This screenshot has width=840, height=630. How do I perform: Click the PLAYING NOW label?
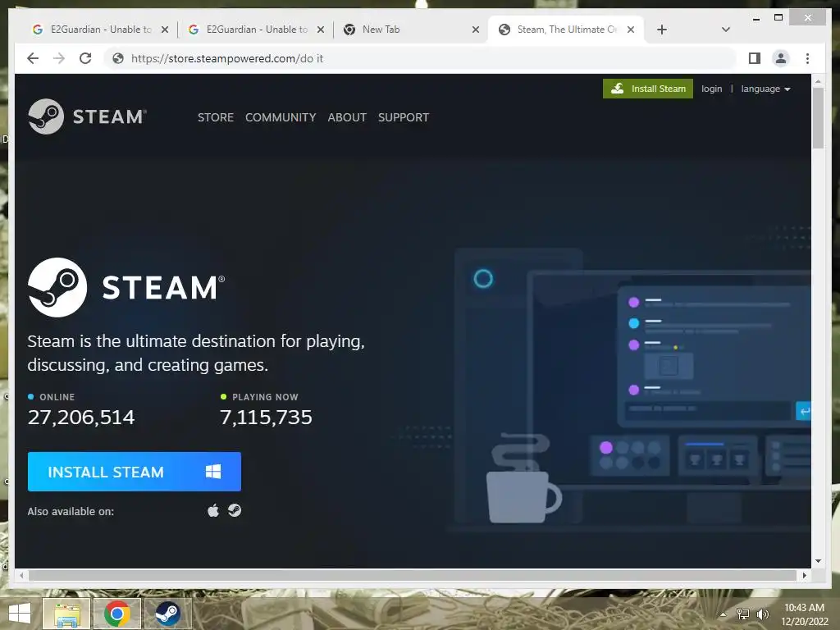point(265,397)
